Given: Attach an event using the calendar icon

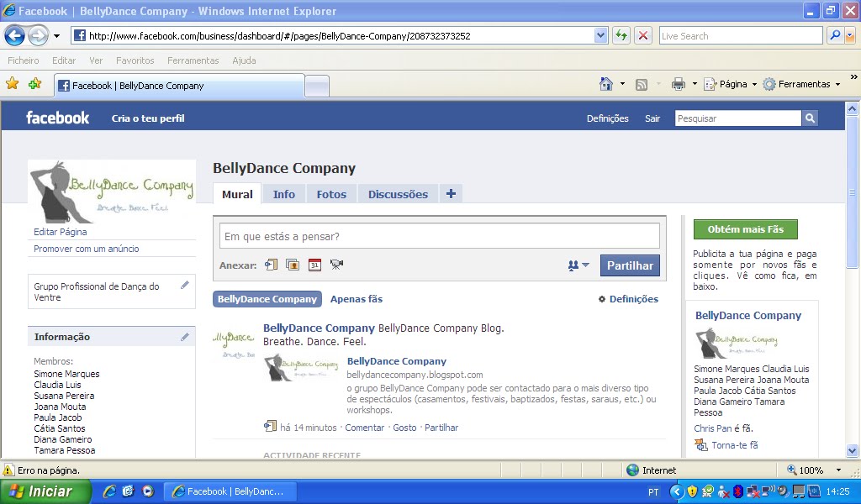Looking at the screenshot, I should pos(314,265).
